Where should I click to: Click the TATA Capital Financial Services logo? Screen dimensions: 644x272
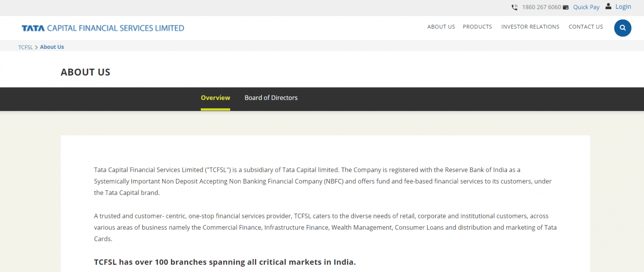coord(103,28)
